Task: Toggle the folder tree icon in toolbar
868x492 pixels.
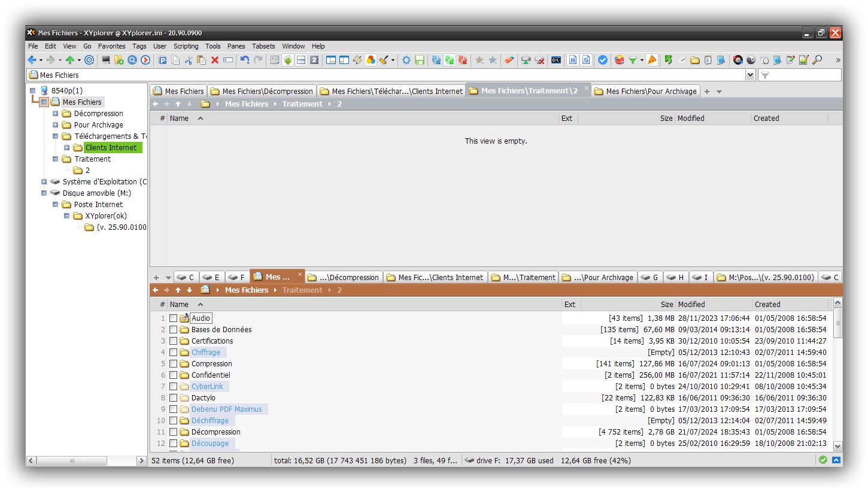Action: 288,60
